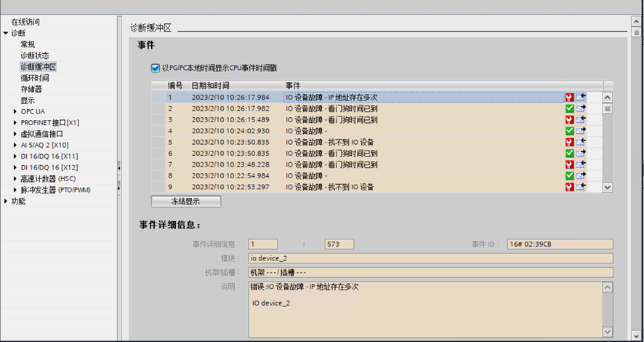Click the envelope icon in event row 6

581,154
